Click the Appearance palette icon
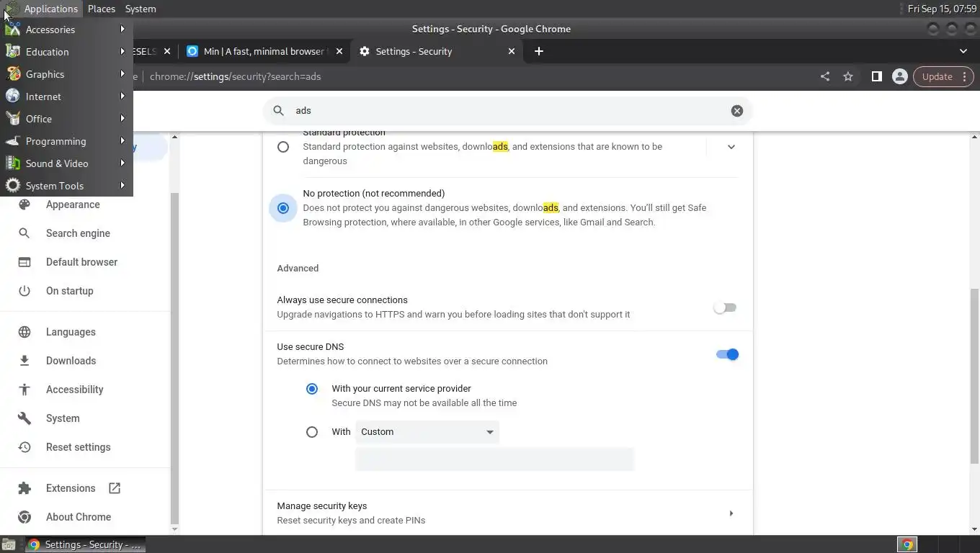The width and height of the screenshot is (980, 553). [24, 204]
